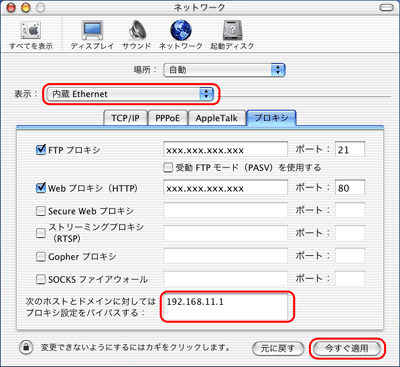This screenshot has height=367, width=400.
Task: Enable the SOCKS ファイアウォール checkbox
Action: click(x=41, y=279)
